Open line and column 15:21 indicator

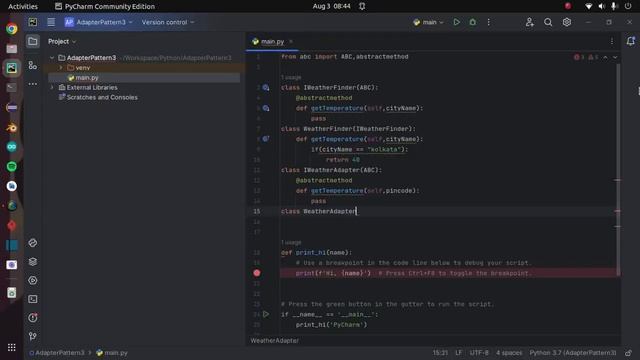click(x=440, y=353)
